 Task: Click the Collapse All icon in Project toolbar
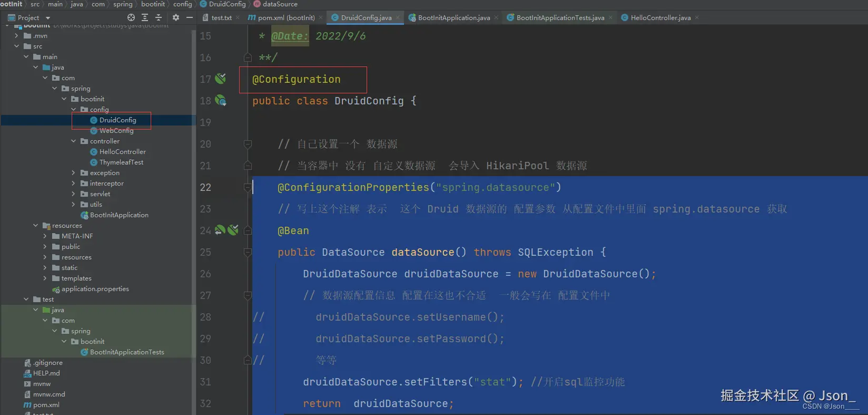coord(159,17)
